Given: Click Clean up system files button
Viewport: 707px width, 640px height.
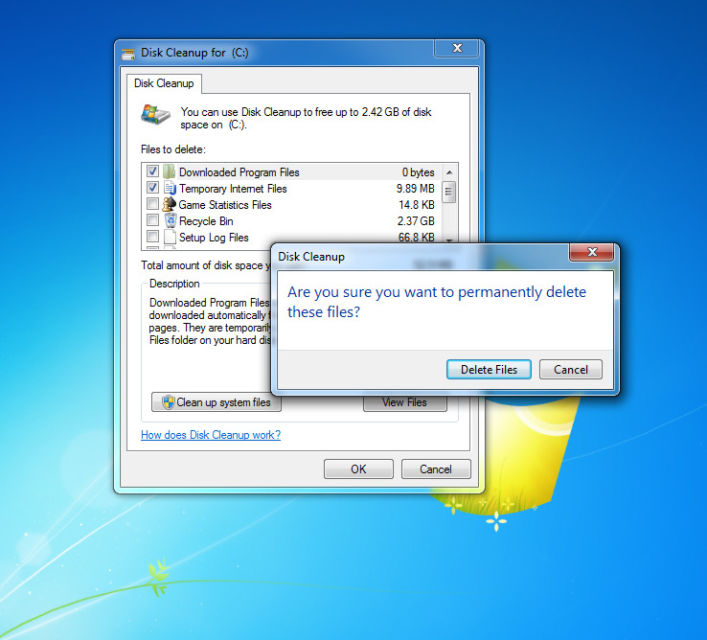Looking at the screenshot, I should (x=216, y=402).
